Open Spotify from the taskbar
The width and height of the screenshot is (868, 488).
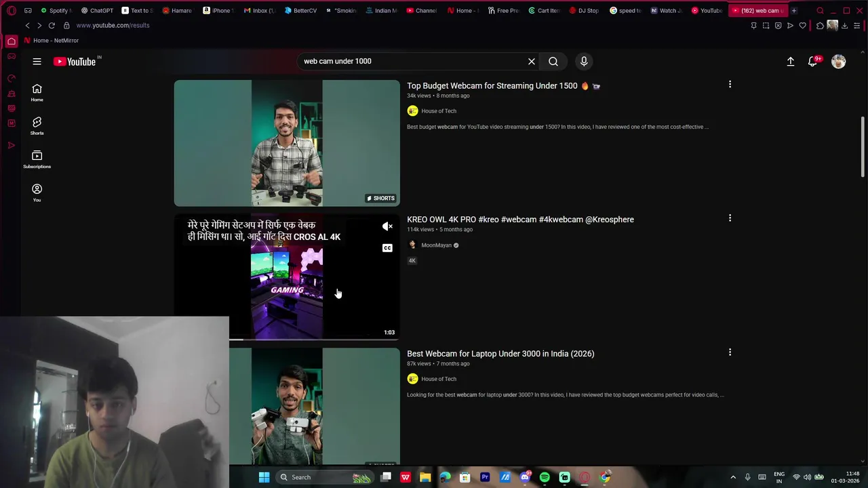click(x=545, y=477)
